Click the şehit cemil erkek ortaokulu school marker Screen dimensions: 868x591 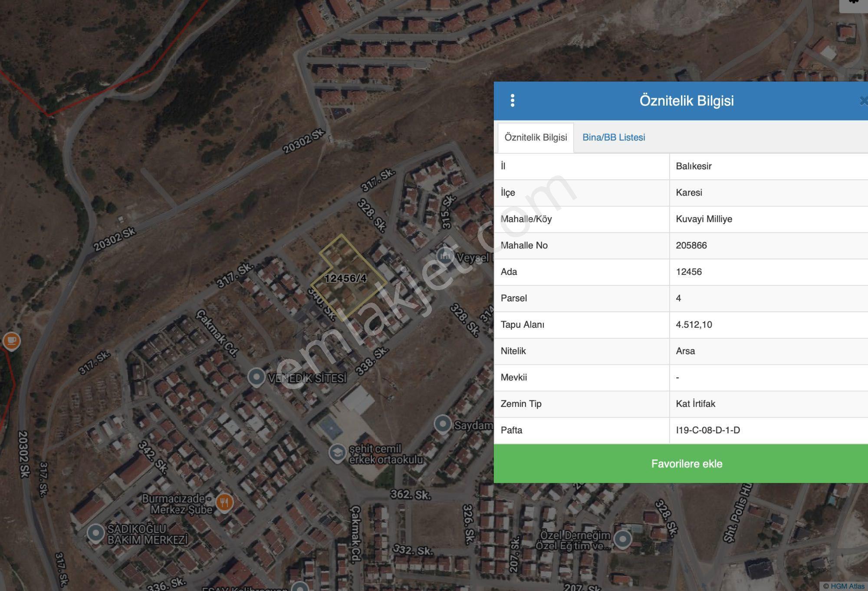[337, 453]
